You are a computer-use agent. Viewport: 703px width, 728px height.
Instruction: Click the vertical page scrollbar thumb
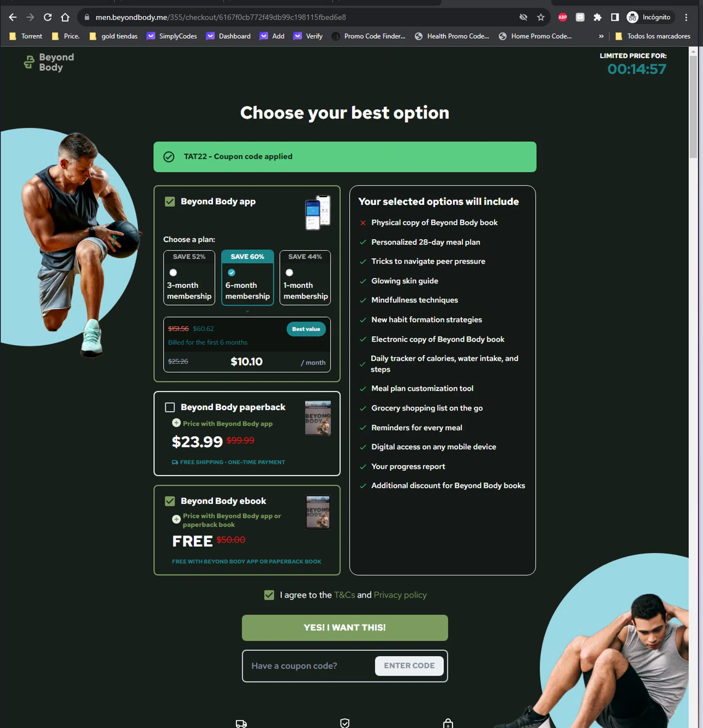coord(693,107)
